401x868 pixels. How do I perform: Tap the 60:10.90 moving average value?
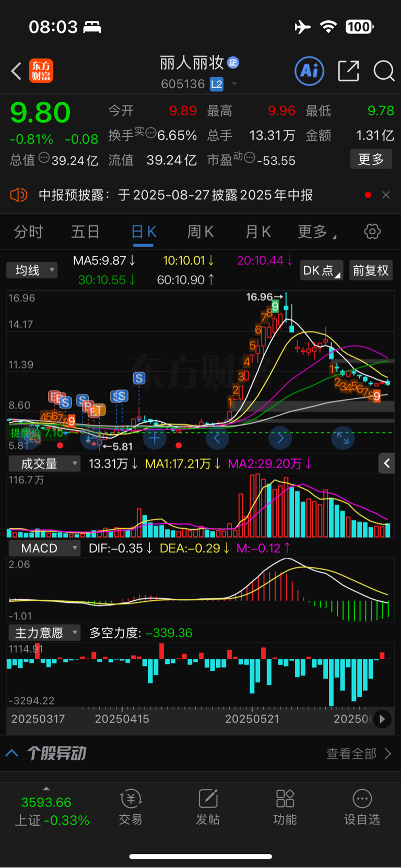click(x=186, y=280)
